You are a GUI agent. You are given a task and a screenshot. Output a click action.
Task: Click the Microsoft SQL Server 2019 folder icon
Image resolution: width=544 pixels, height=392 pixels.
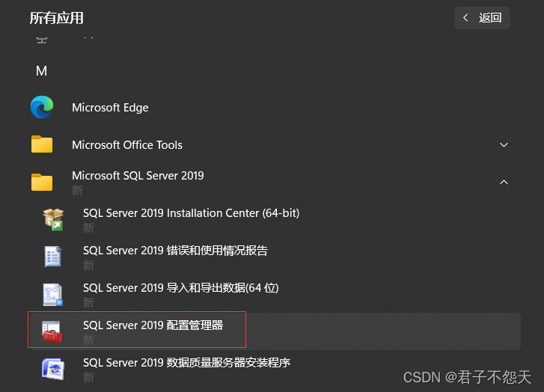[42, 182]
